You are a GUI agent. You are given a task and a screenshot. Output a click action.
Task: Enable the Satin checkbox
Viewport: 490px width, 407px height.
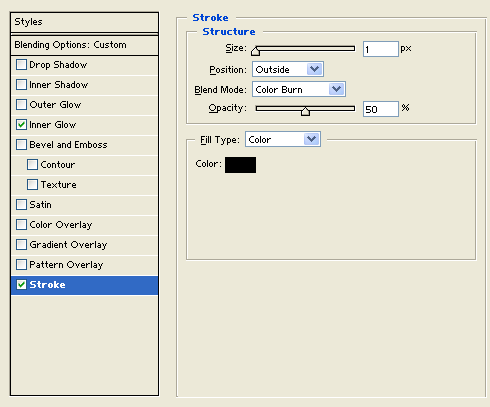pyautogui.click(x=21, y=205)
